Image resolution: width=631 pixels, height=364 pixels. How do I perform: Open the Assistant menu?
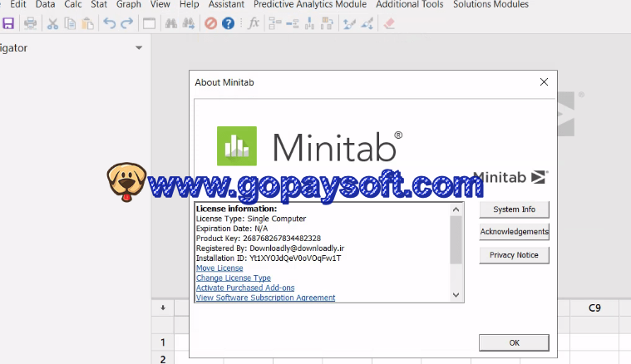(x=226, y=4)
